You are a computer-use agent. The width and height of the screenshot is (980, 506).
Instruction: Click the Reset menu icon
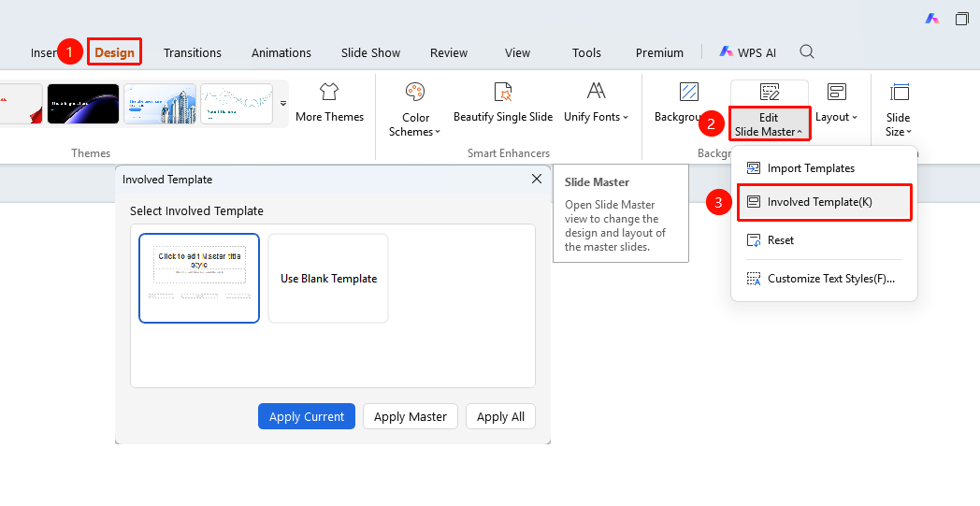coord(754,240)
